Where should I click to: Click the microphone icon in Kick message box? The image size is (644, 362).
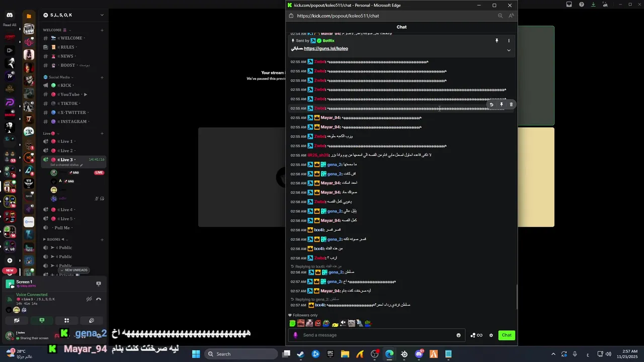click(295, 335)
